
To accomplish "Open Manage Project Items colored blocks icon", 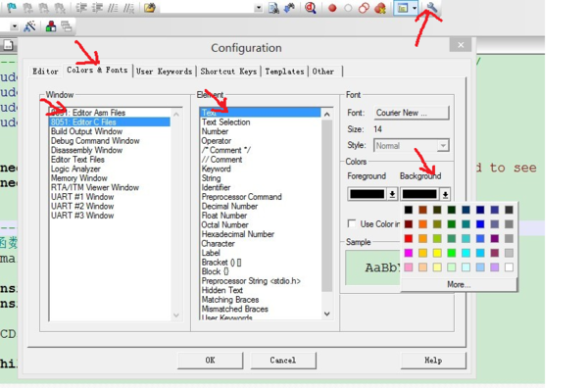I will [51, 26].
